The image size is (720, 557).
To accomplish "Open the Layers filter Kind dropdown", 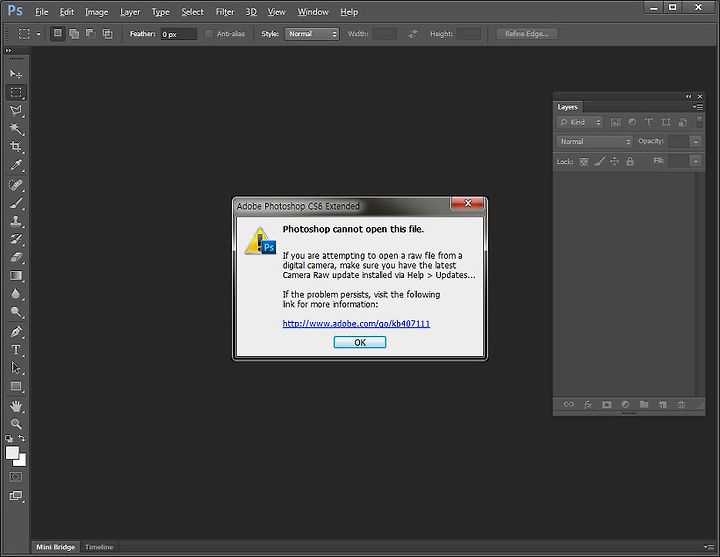I will (x=580, y=122).
